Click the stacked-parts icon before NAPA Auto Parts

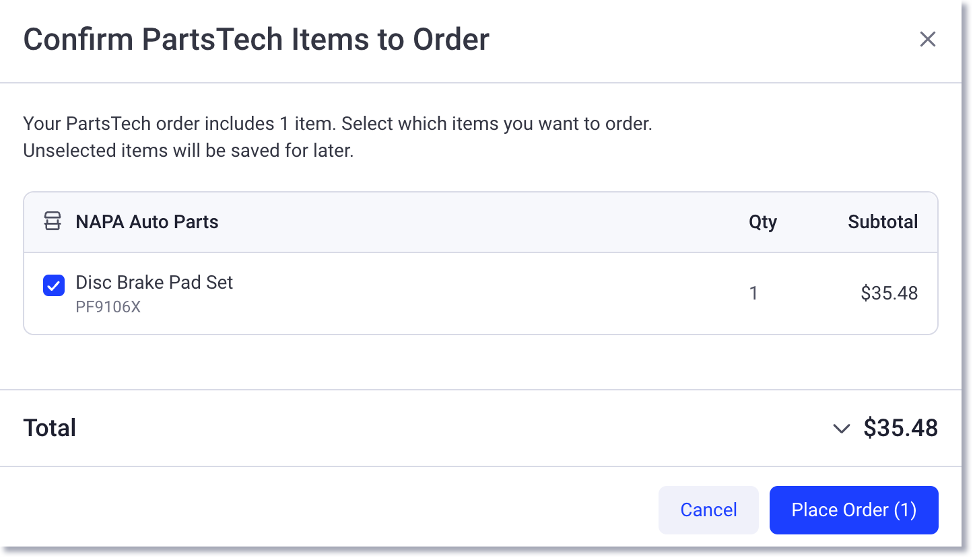click(x=52, y=221)
